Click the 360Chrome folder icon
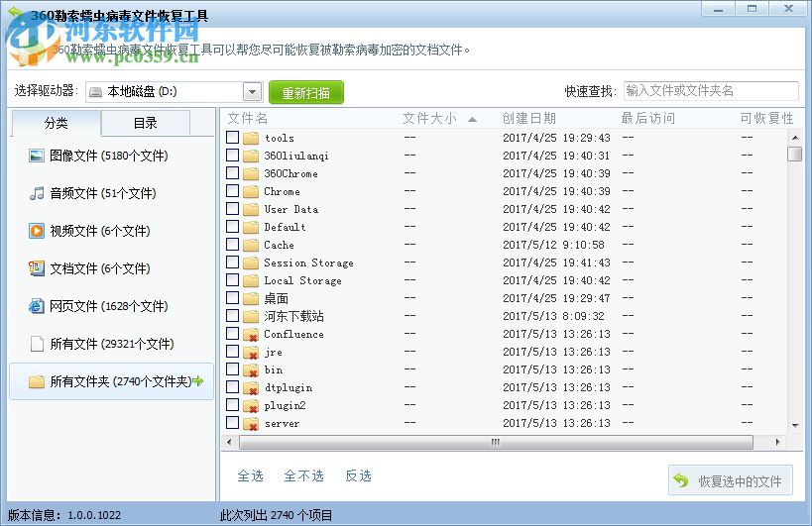 [x=251, y=173]
